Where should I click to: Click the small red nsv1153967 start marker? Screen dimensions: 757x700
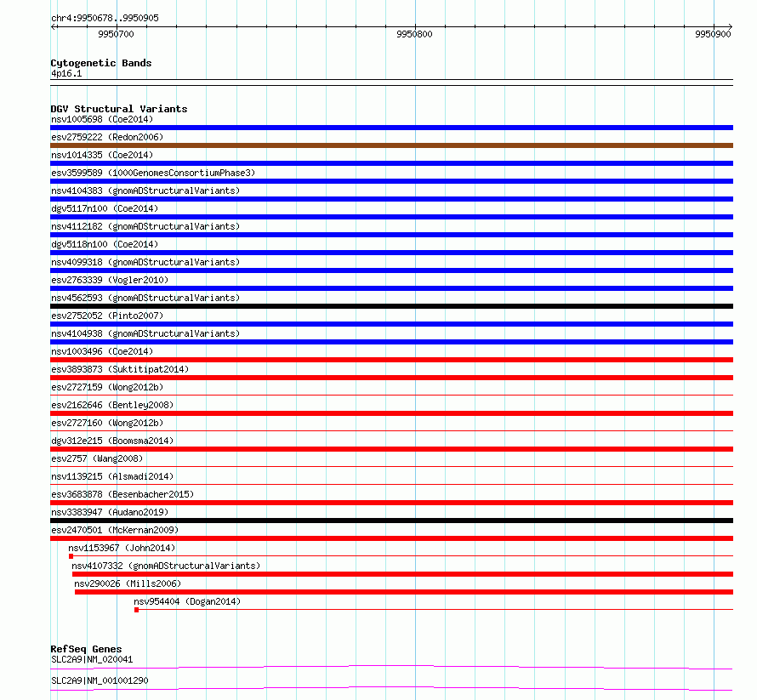71,556
